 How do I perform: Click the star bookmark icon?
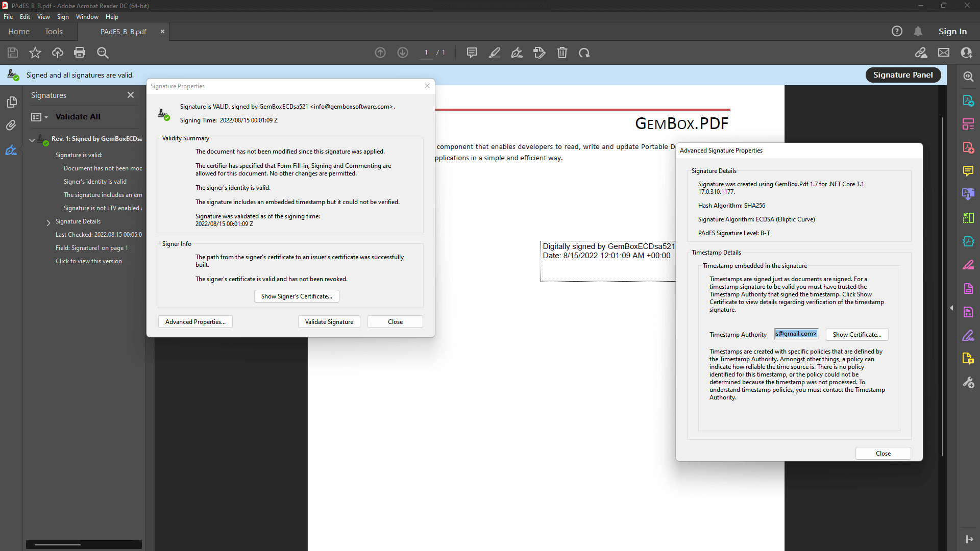coord(35,53)
